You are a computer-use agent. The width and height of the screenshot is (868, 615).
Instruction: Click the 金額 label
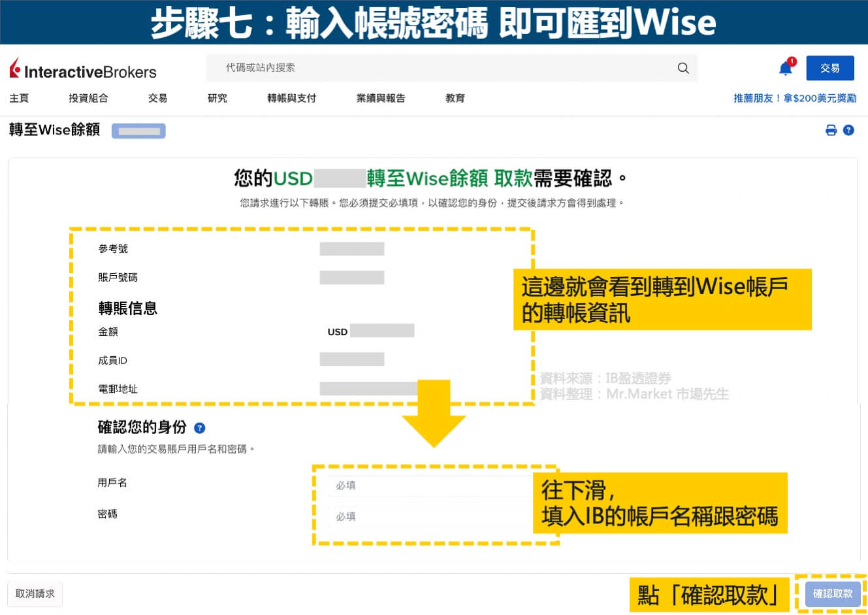108,332
